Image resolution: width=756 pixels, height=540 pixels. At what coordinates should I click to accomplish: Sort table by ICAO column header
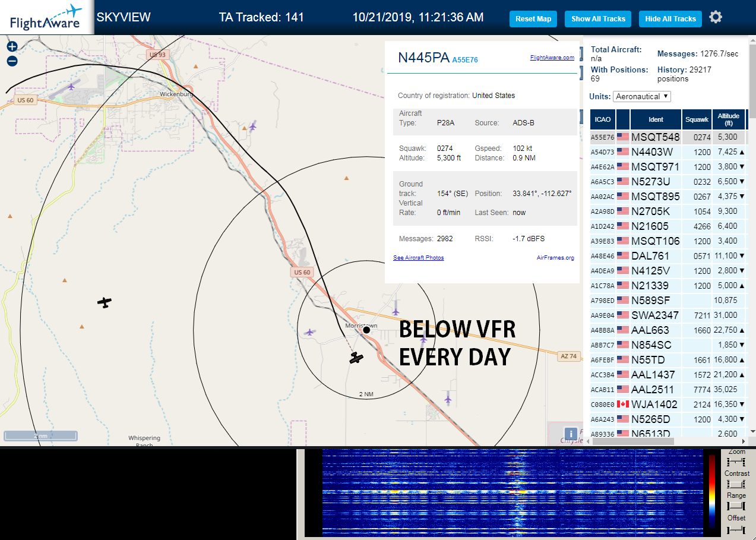pos(603,119)
